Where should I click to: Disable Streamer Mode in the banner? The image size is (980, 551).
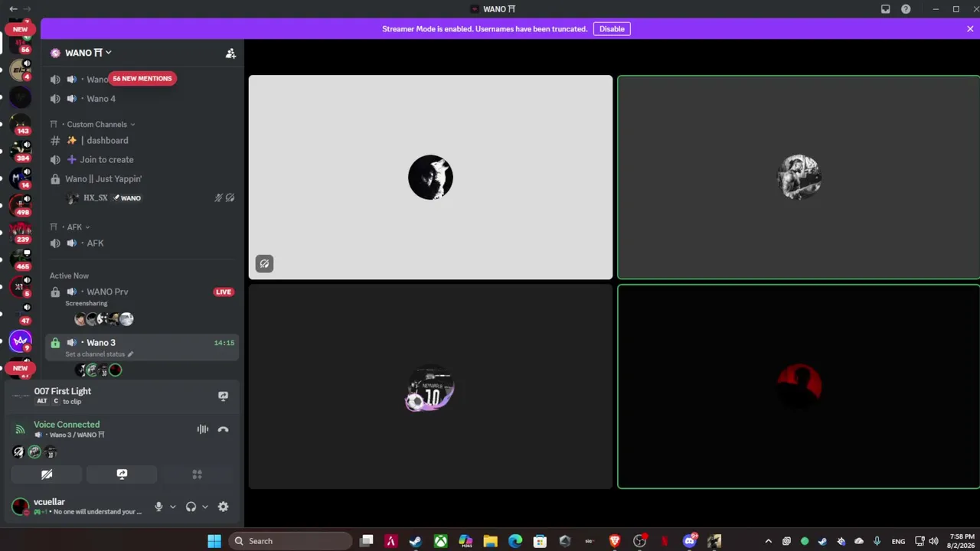coord(612,29)
